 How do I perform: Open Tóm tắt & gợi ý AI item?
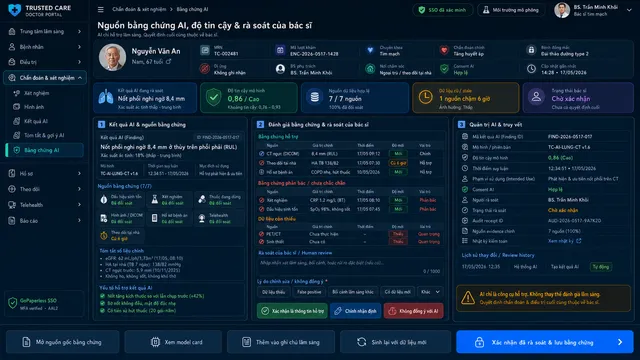pyautogui.click(x=44, y=135)
